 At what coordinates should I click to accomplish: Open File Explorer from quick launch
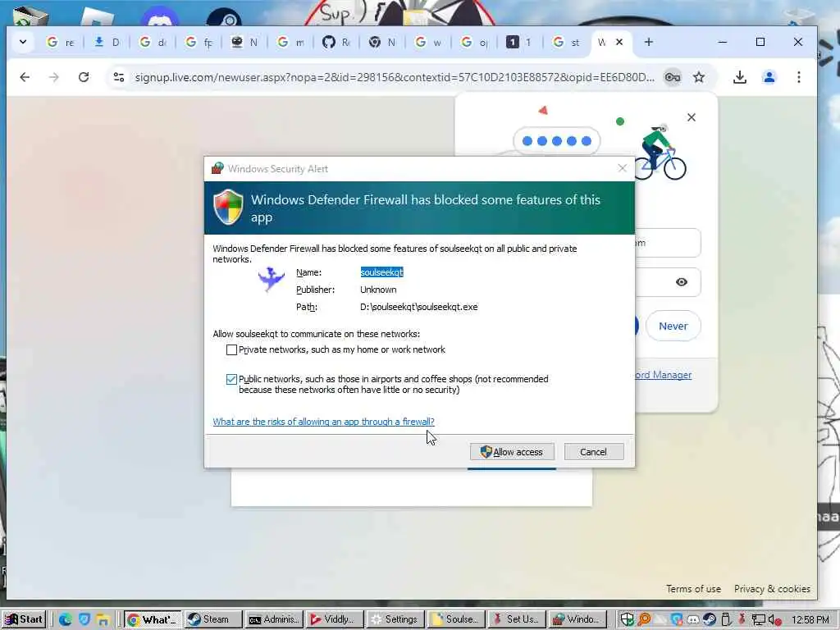103,620
